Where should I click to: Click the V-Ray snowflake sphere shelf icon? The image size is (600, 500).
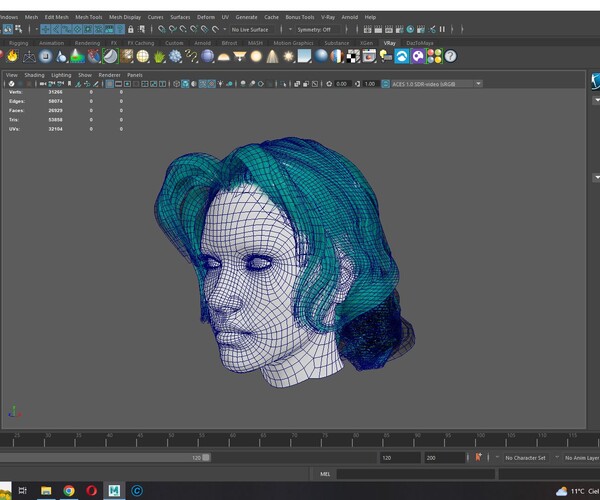(175, 56)
